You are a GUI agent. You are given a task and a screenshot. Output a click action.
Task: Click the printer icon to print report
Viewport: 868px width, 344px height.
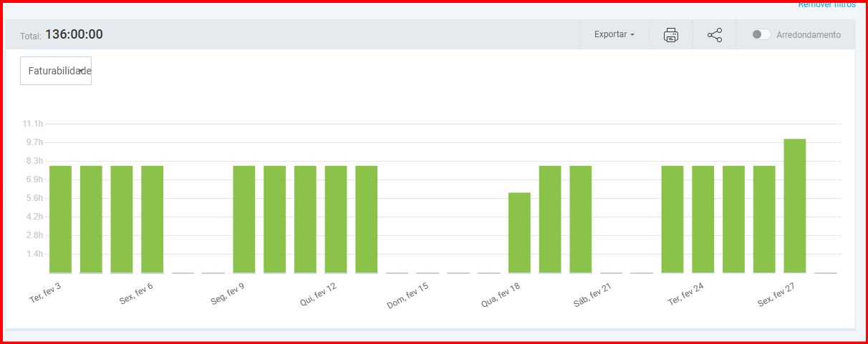point(670,35)
